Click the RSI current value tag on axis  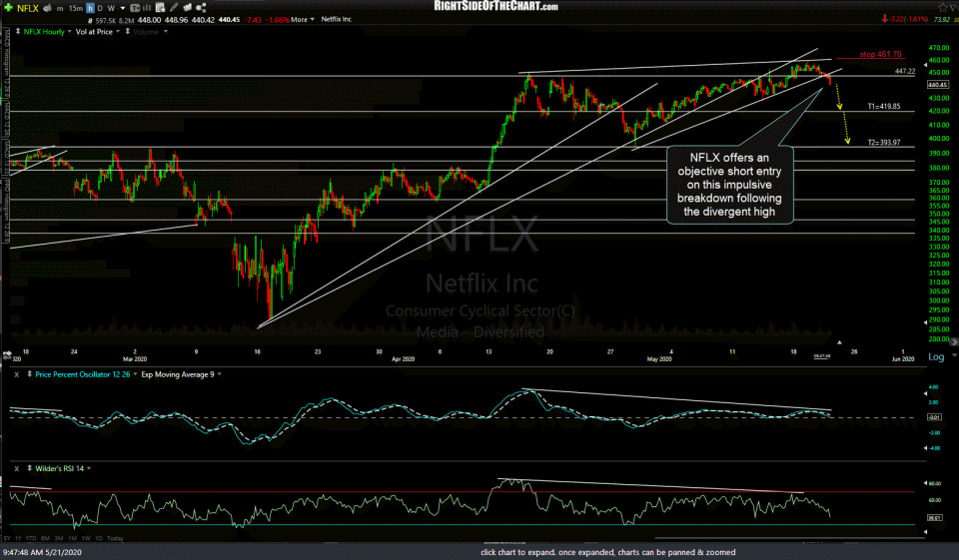pos(934,518)
